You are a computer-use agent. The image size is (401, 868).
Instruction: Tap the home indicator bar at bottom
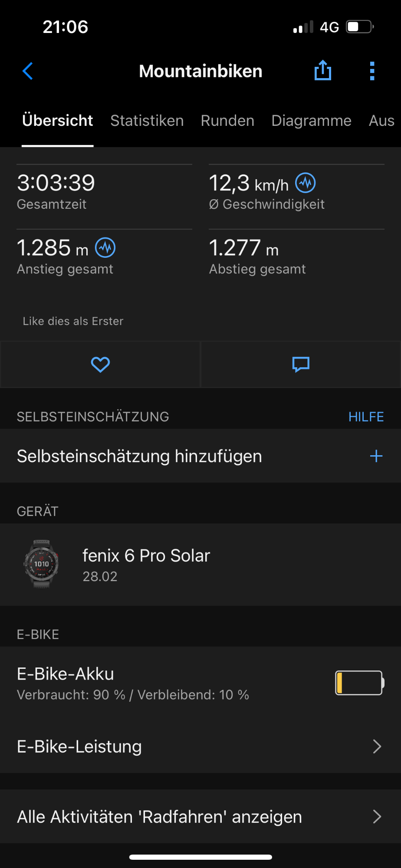click(200, 857)
